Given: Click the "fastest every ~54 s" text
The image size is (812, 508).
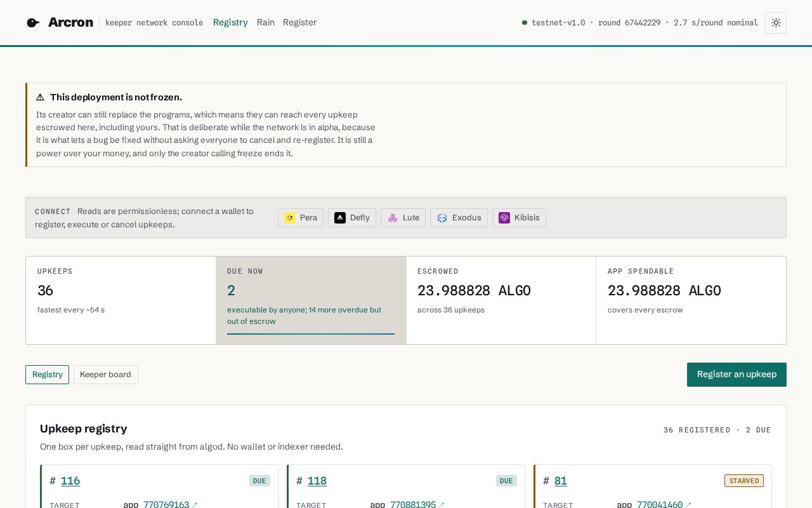Looking at the screenshot, I should point(71,310).
